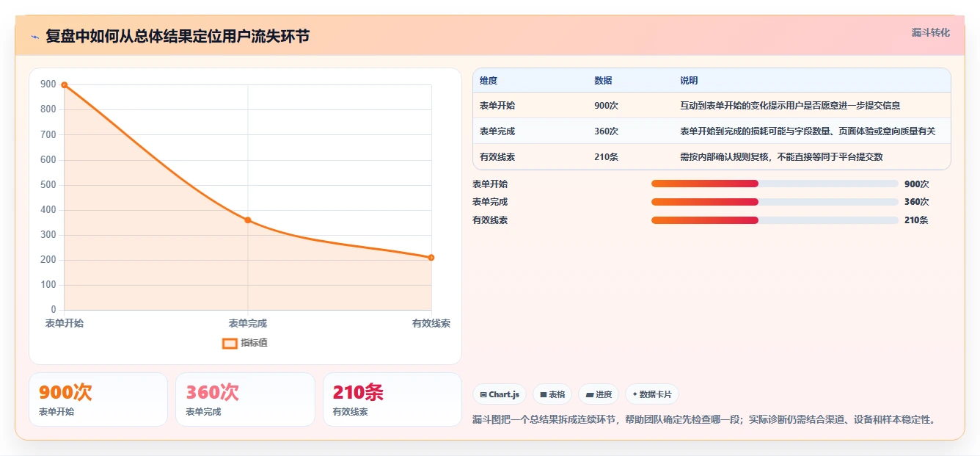Click the 表单完成 progress bar
The width and height of the screenshot is (980, 456).
(x=775, y=202)
